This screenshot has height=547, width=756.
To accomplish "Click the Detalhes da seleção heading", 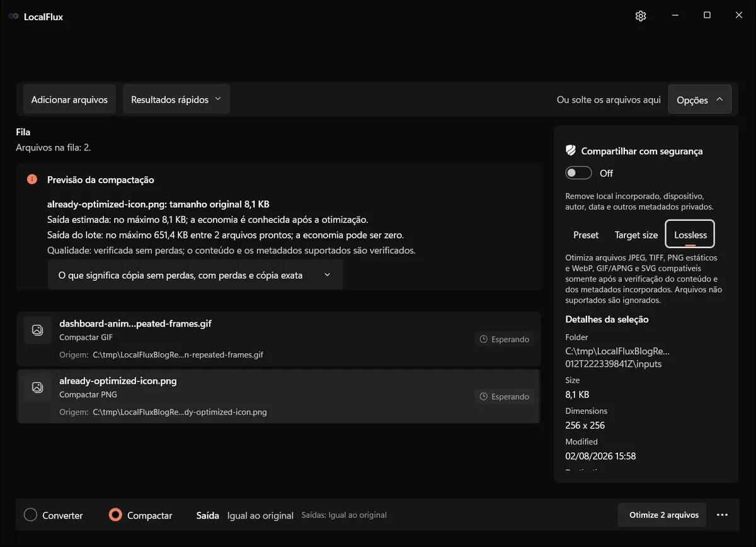I will pos(607,319).
